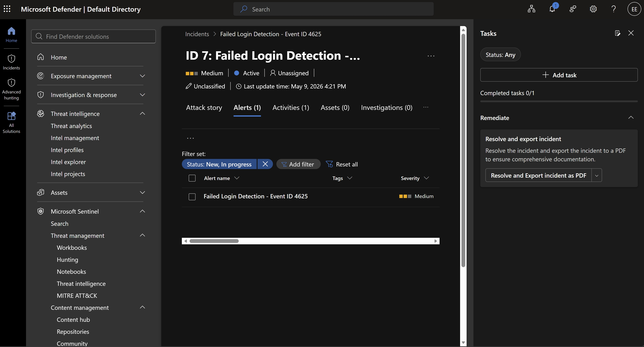
Task: Click the Threat intelligence brain icon
Action: [41, 114]
